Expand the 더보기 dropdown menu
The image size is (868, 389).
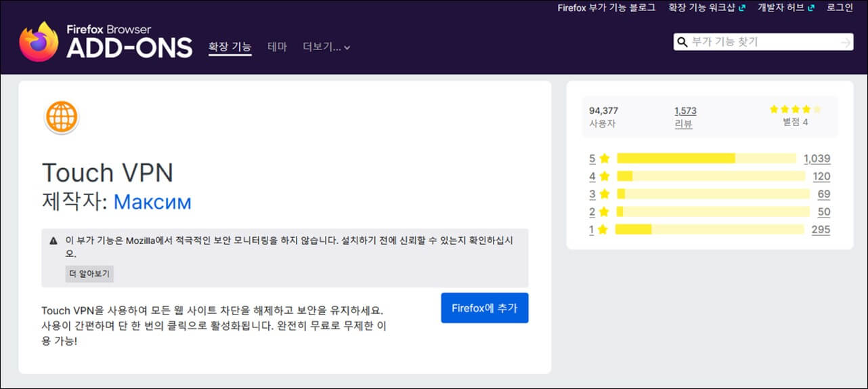(326, 47)
